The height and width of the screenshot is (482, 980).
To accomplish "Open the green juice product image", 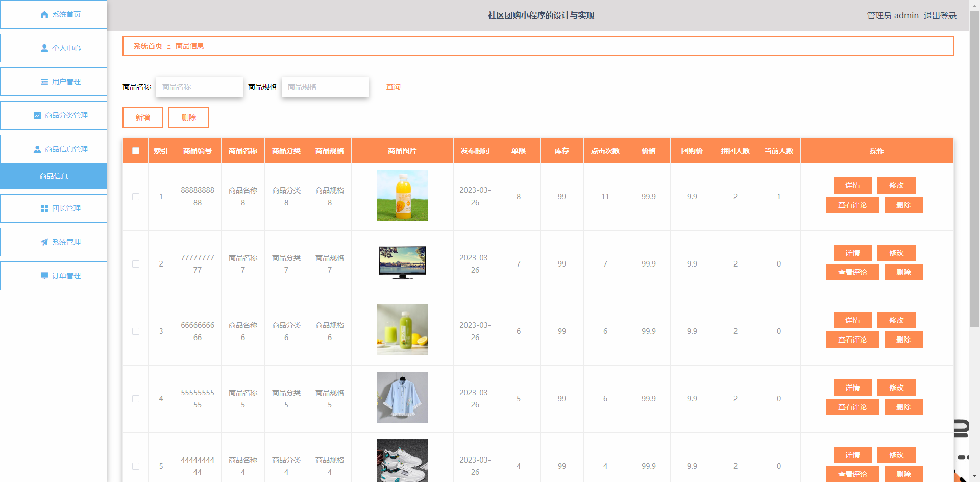I will [x=403, y=330].
